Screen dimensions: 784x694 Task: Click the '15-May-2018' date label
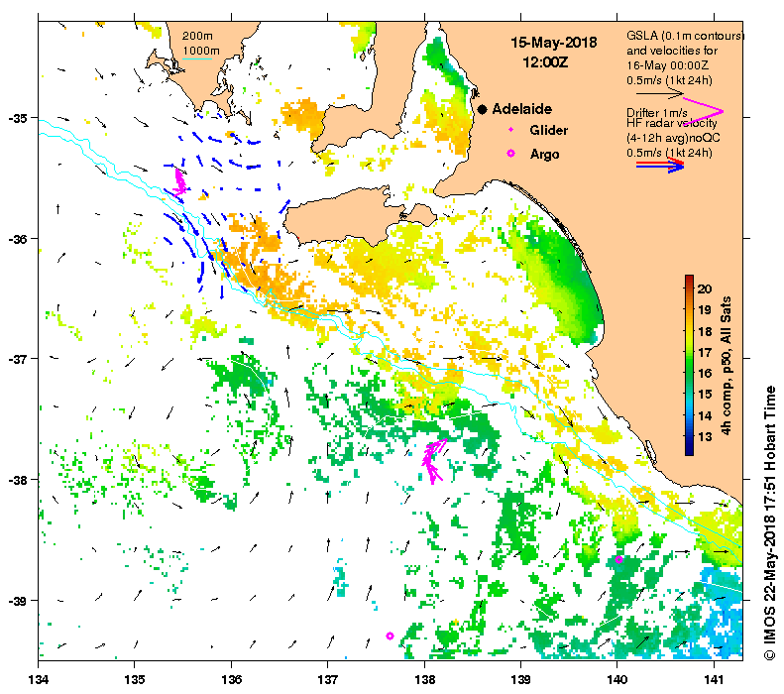click(553, 42)
